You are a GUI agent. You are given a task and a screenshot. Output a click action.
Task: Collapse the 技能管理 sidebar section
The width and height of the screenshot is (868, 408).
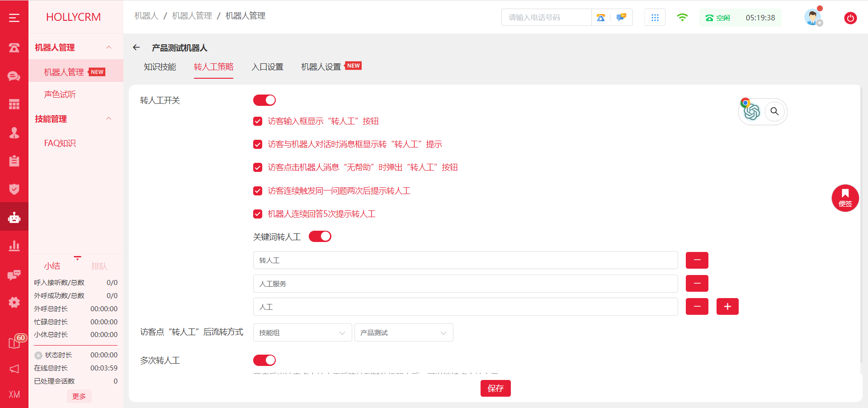[108, 119]
